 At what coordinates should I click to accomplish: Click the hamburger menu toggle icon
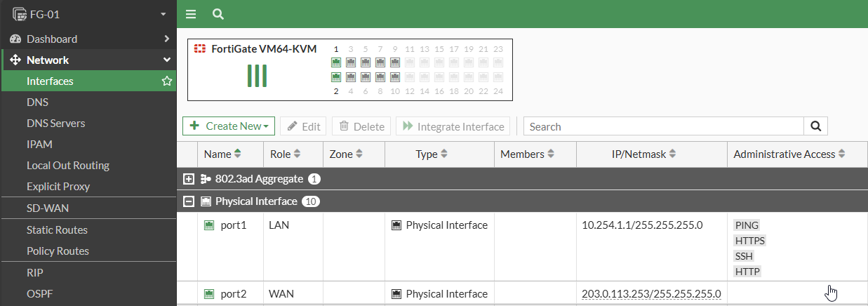(x=191, y=14)
